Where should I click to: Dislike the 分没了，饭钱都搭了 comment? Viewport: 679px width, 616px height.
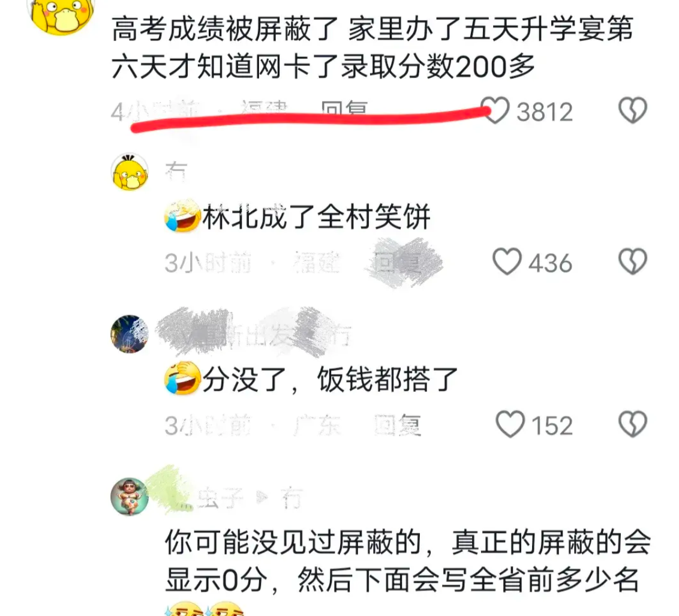pyautogui.click(x=633, y=424)
